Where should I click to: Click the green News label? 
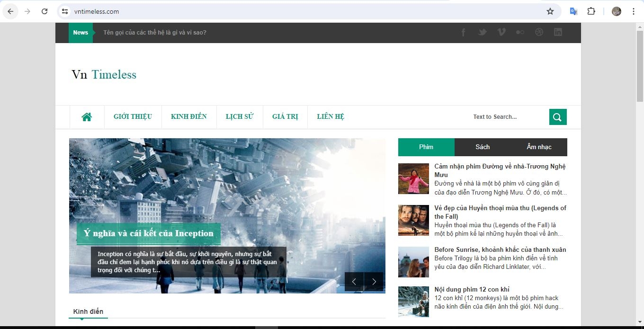80,33
